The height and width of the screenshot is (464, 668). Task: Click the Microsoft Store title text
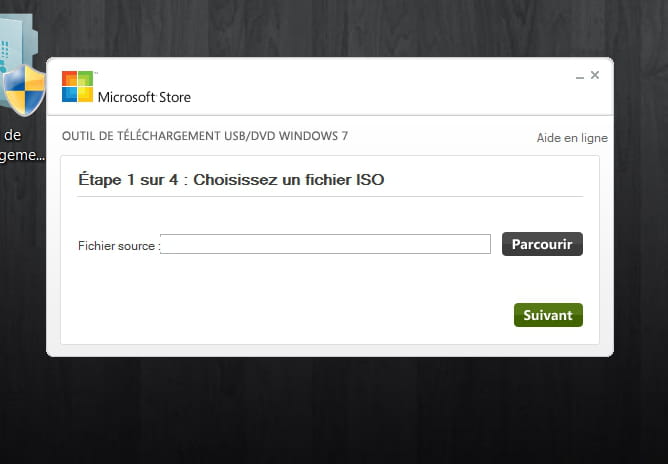[144, 97]
